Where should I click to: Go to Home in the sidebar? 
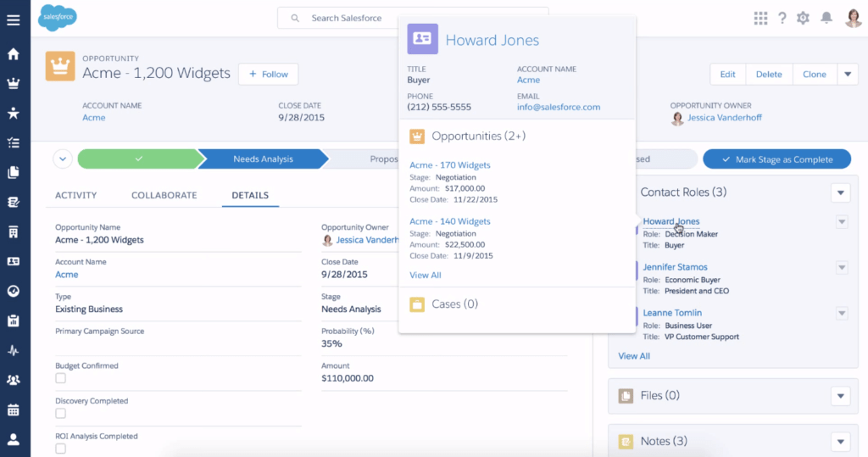[14, 53]
